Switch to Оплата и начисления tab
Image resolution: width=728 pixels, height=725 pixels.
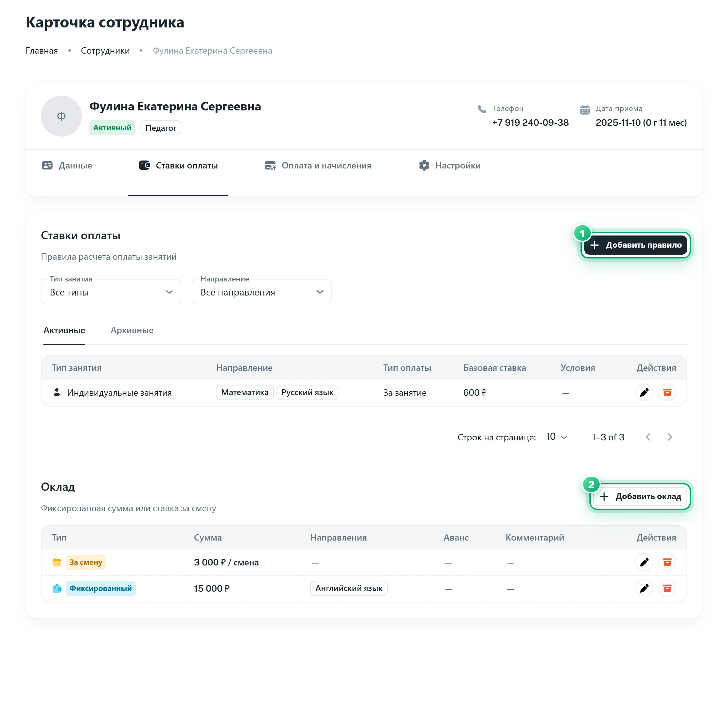[318, 165]
